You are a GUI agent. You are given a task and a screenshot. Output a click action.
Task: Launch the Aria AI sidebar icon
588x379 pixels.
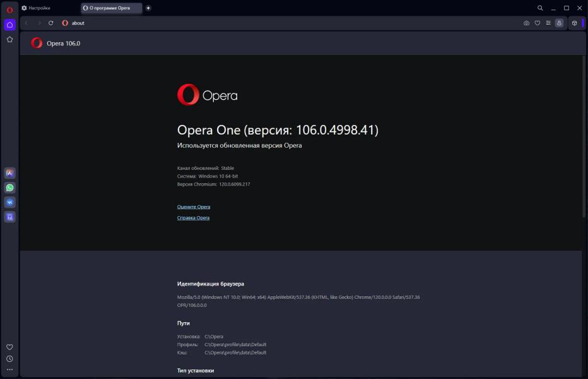pos(9,173)
